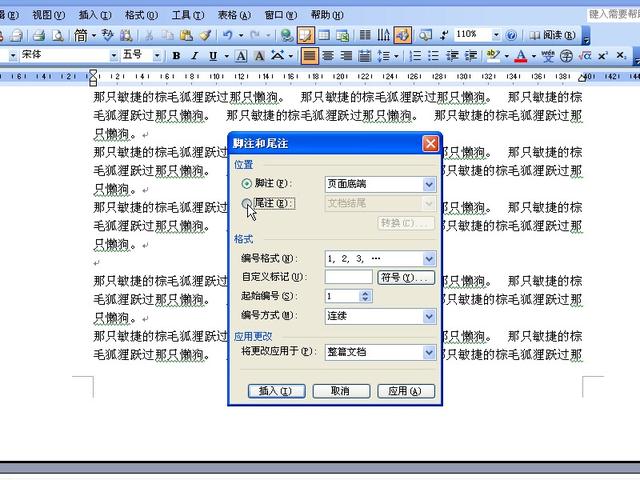Screen dimensions: 640x480
Task: Align paragraph to the right
Action: click(x=346, y=56)
